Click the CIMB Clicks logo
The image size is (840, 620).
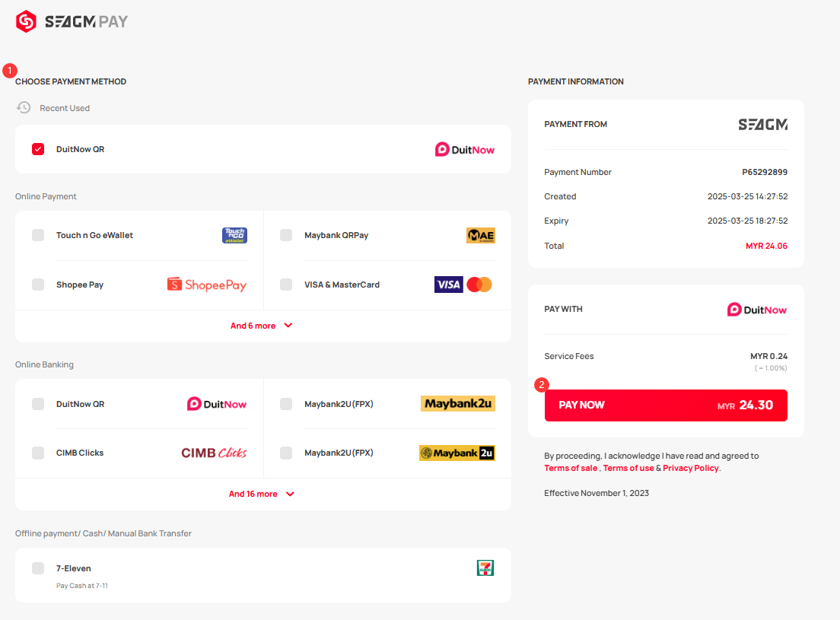(214, 453)
